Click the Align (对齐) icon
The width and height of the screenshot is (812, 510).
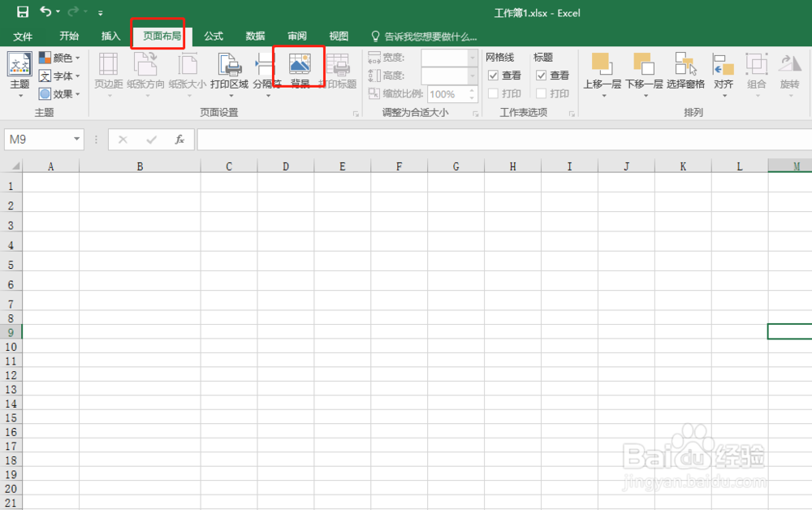723,65
